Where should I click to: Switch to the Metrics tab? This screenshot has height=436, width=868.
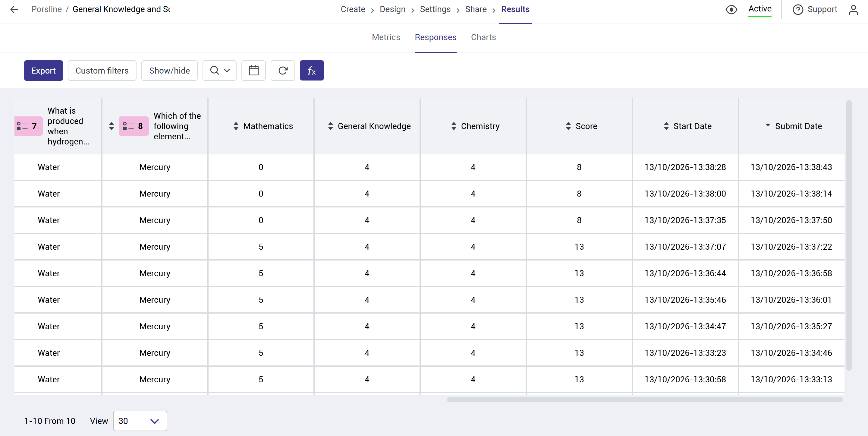(x=386, y=37)
